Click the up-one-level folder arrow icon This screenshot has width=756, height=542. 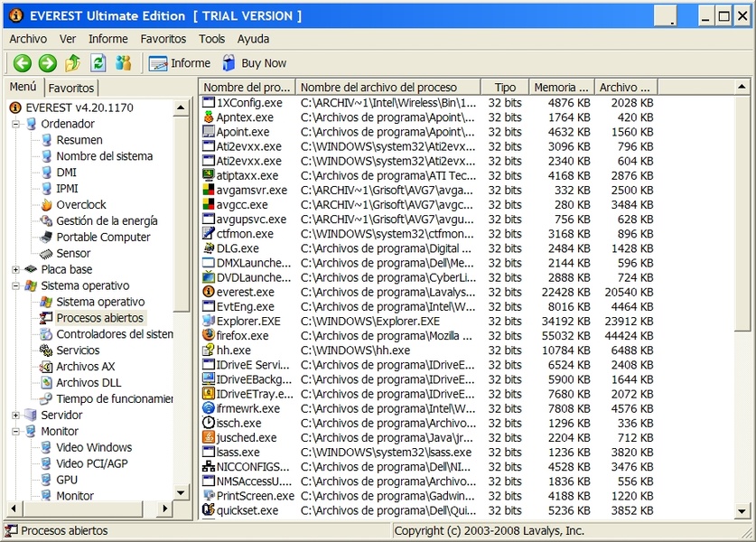[73, 63]
